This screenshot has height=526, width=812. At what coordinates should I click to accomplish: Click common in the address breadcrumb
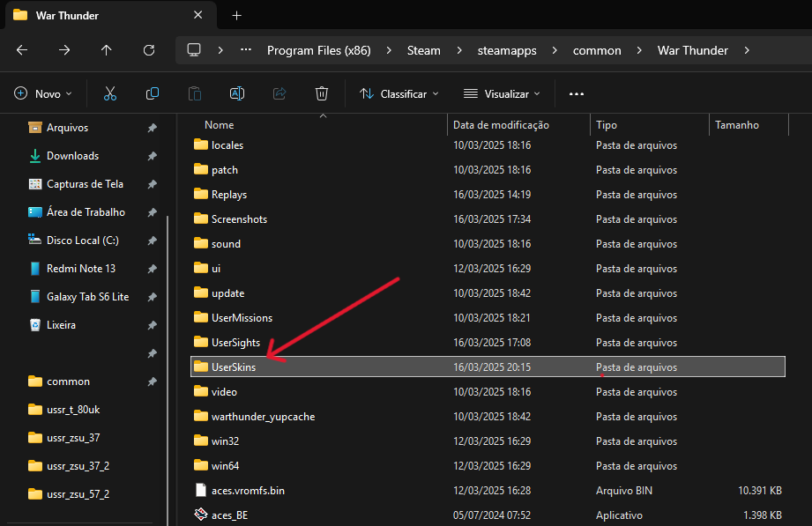[597, 50]
